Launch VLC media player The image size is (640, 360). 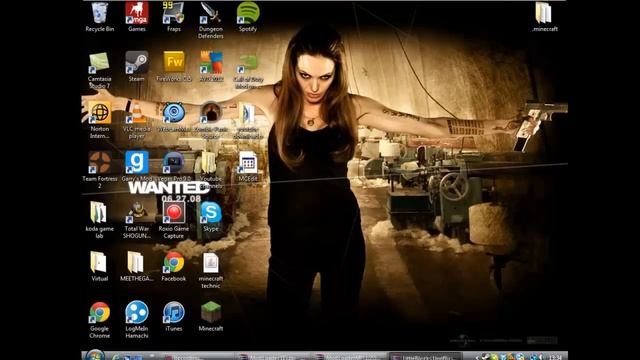(x=137, y=113)
